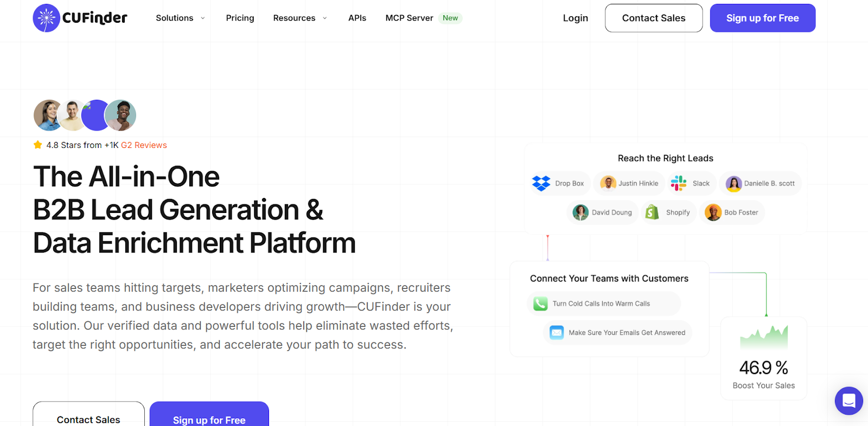Click the Login link

(575, 18)
